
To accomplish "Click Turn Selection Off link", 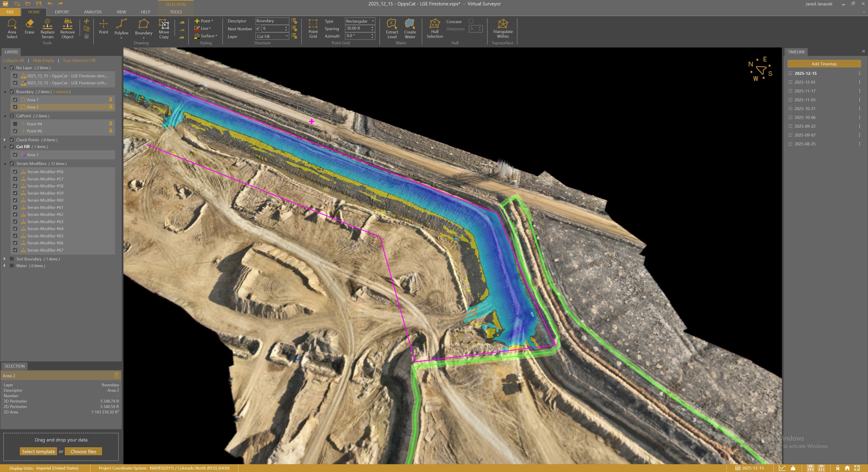I will (x=79, y=61).
